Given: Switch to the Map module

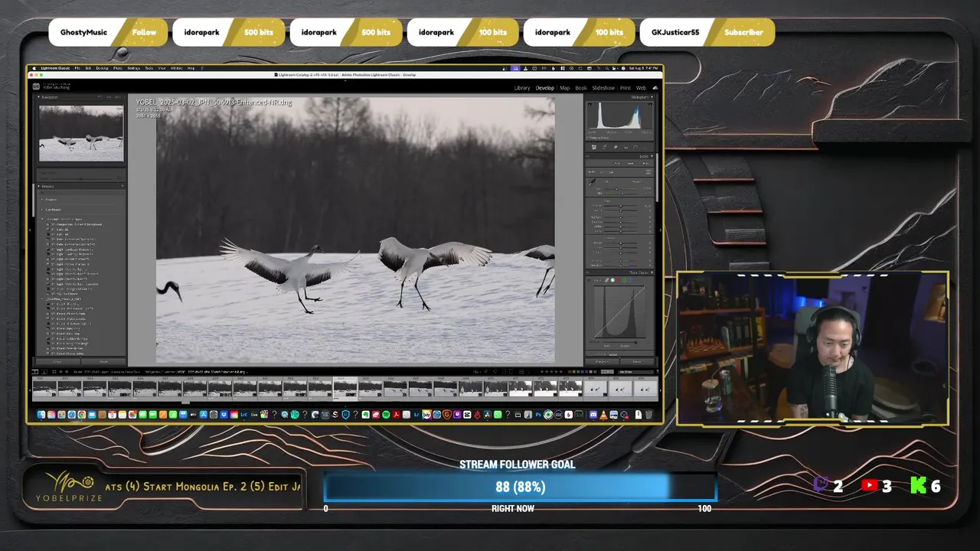Looking at the screenshot, I should [x=564, y=88].
